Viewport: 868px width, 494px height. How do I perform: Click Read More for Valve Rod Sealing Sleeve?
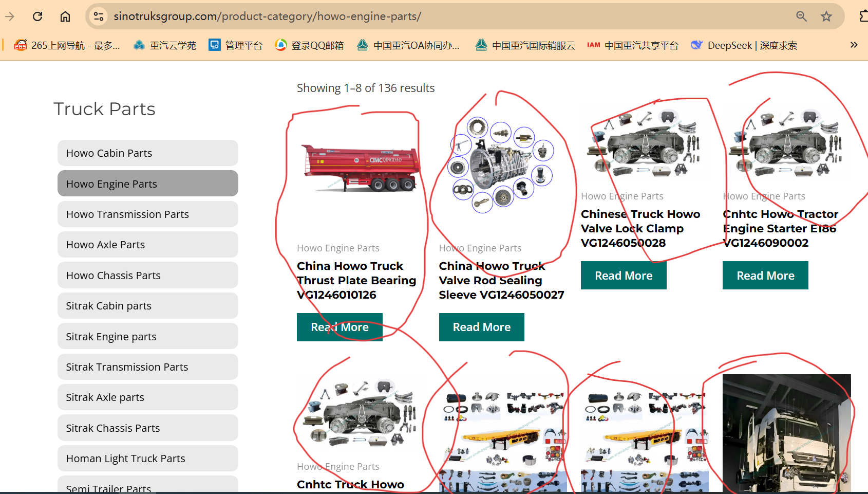[x=482, y=327]
